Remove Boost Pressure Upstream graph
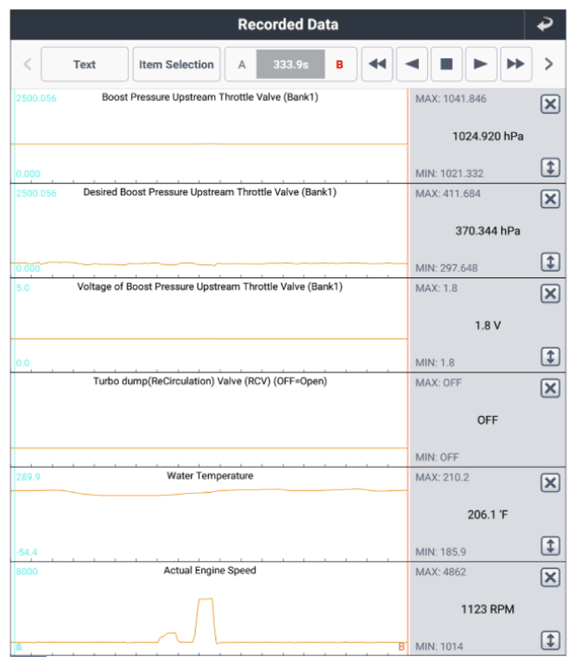The height and width of the screenshot is (666, 577). 550,104
